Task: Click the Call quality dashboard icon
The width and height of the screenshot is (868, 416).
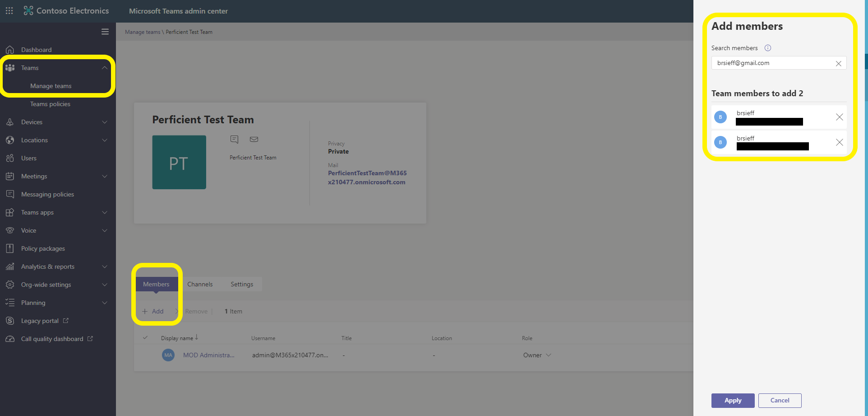Action: coord(10,339)
